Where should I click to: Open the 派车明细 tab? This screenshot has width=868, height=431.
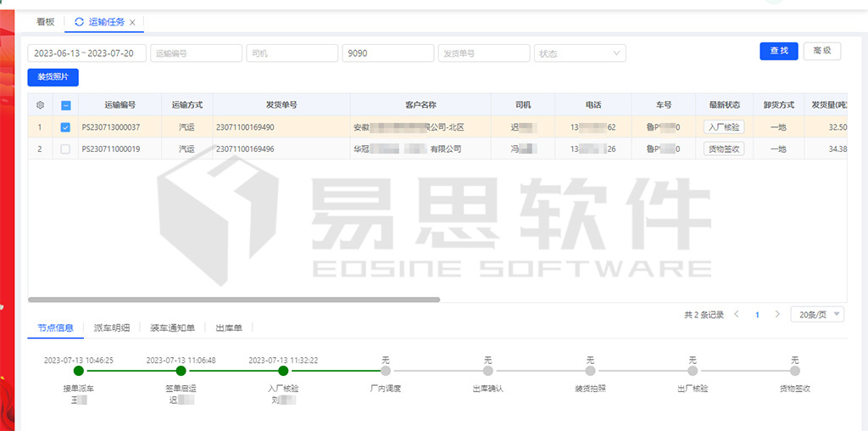(111, 327)
